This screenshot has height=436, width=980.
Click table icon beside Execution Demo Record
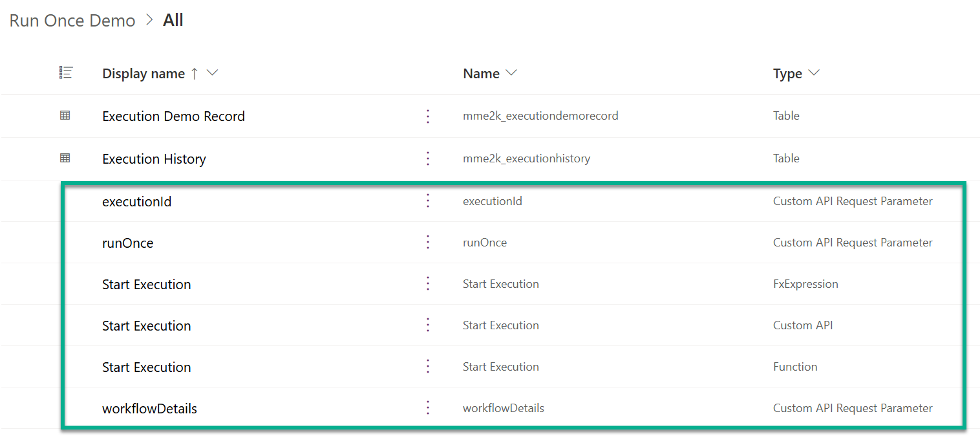[x=65, y=116]
